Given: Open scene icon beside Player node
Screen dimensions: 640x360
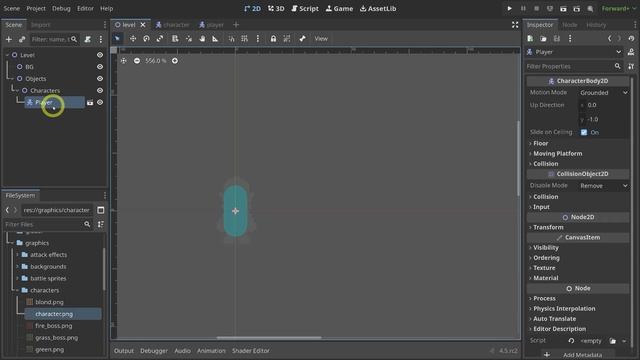Looking at the screenshot, I should click(90, 102).
